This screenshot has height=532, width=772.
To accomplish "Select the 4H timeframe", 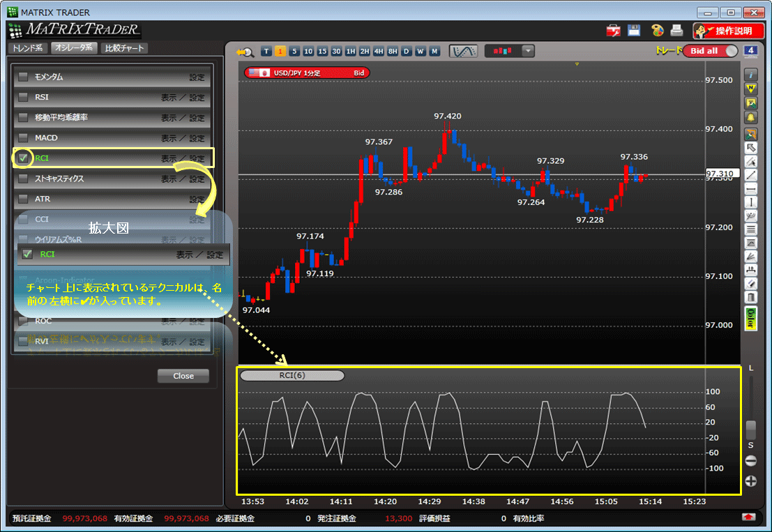I will (x=379, y=51).
